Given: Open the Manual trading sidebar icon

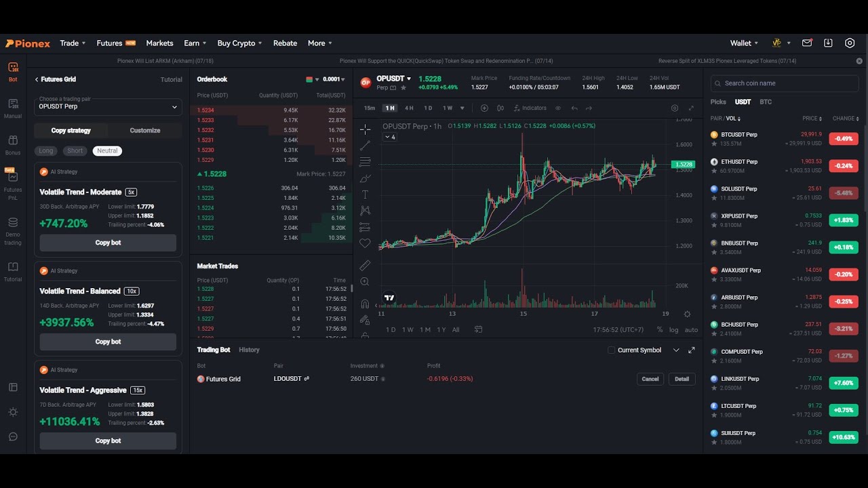Looking at the screenshot, I should (x=13, y=108).
